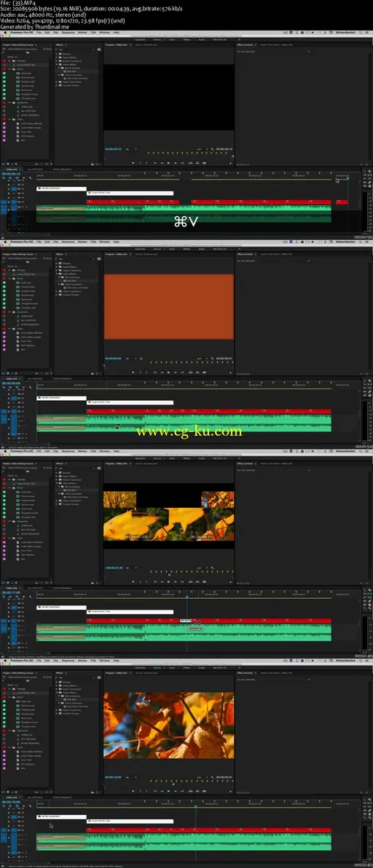Select the Lower Thirds Title clip in the black-preview timeline
Image resolution: width=373 pixels, height=868 pixels.
130,194
